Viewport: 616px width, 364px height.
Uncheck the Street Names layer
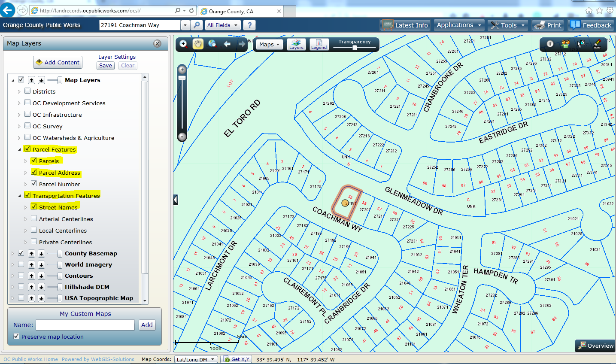34,207
